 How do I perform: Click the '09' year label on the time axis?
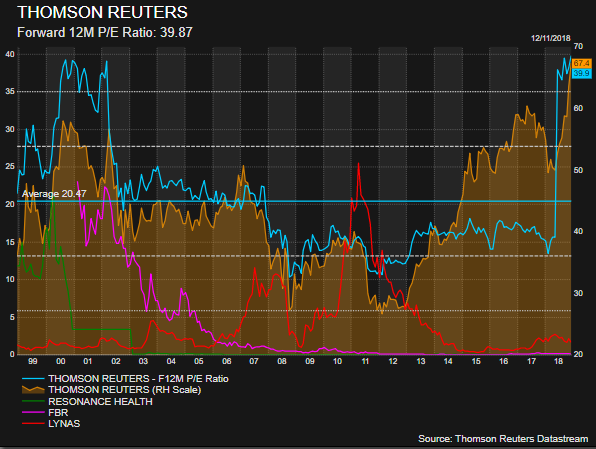[310, 361]
